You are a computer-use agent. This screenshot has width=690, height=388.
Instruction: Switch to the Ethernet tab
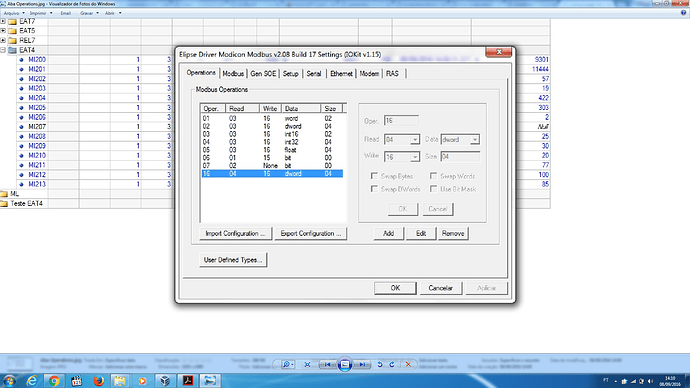tap(341, 73)
